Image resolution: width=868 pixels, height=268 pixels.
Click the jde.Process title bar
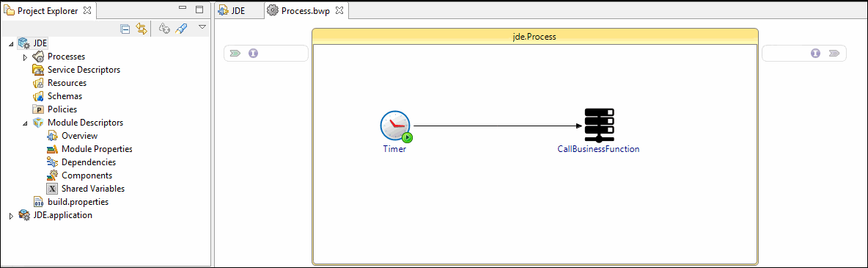click(534, 36)
